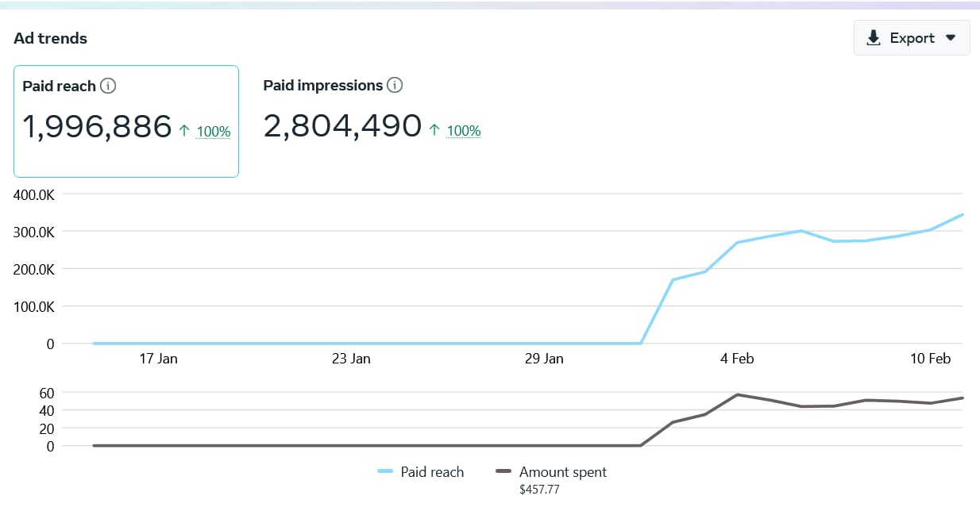Click the Ad trends section heading
The height and width of the screenshot is (511, 980).
pyautogui.click(x=51, y=38)
